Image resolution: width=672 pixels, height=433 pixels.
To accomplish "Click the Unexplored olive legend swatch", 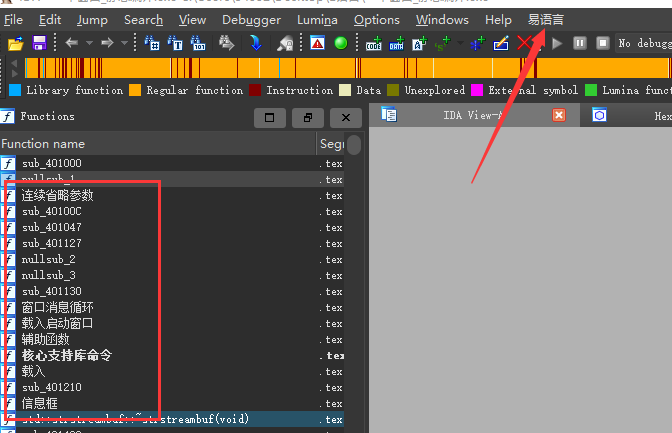I will click(x=393, y=90).
